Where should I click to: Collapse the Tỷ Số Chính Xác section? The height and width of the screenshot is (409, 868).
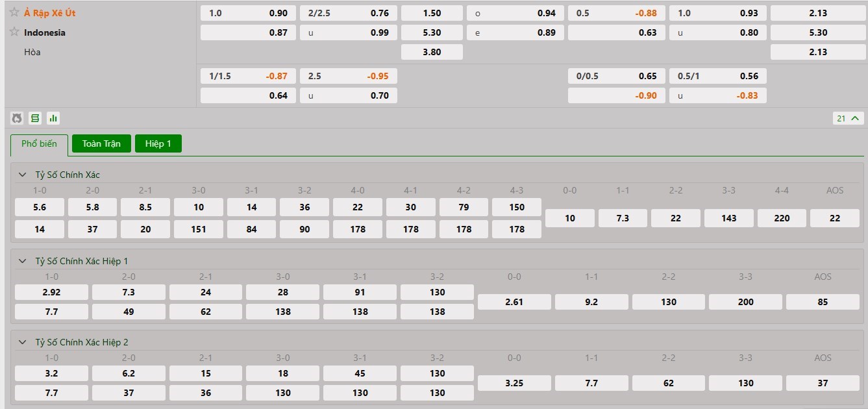point(23,175)
